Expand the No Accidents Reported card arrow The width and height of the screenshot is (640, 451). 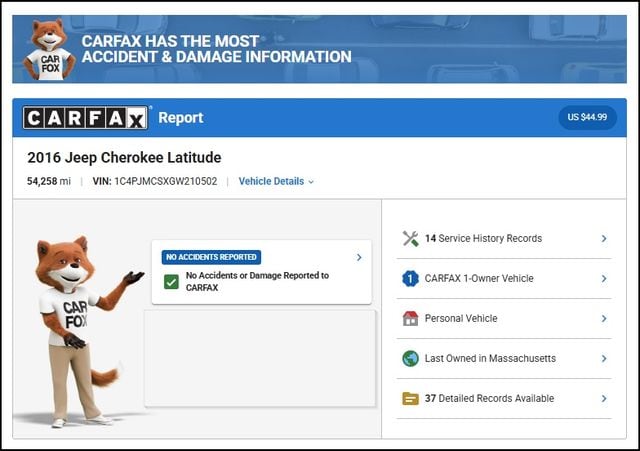359,257
